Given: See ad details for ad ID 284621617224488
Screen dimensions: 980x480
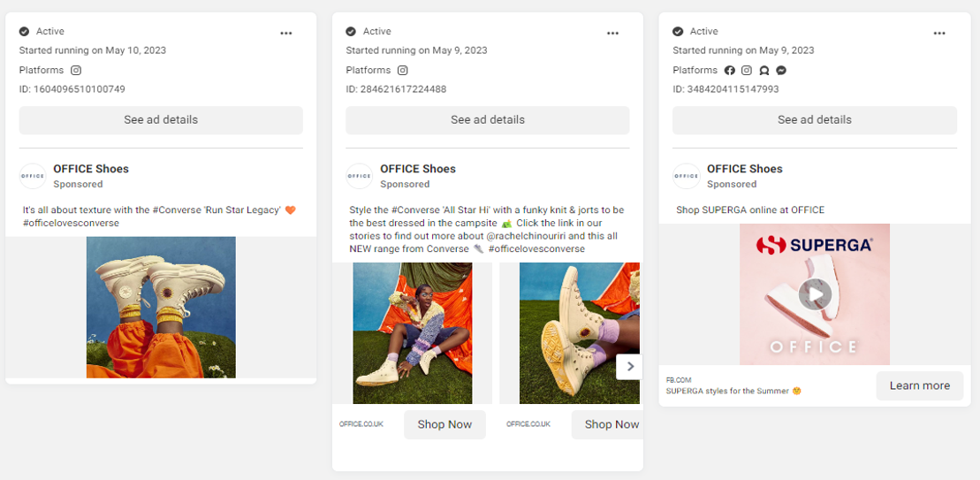Looking at the screenshot, I should (x=488, y=120).
